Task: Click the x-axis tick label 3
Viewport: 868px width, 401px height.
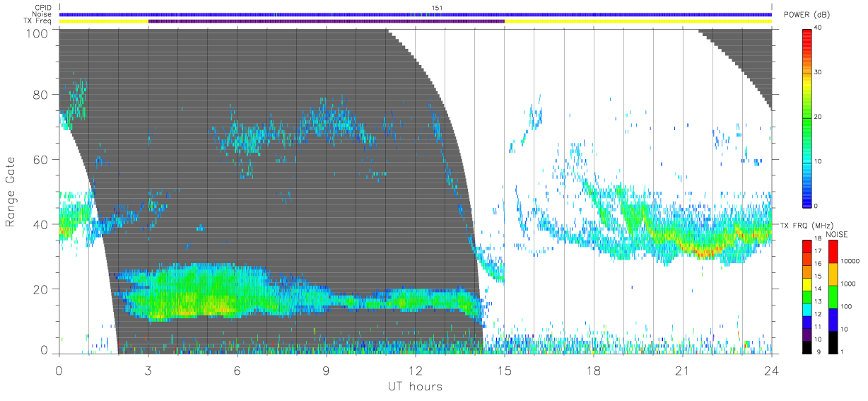Action: (x=148, y=370)
